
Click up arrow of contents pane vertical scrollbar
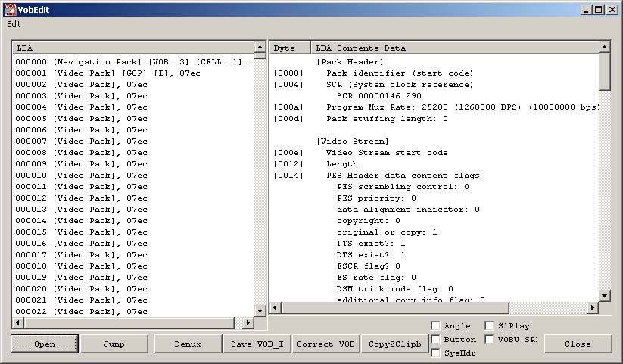[x=604, y=47]
